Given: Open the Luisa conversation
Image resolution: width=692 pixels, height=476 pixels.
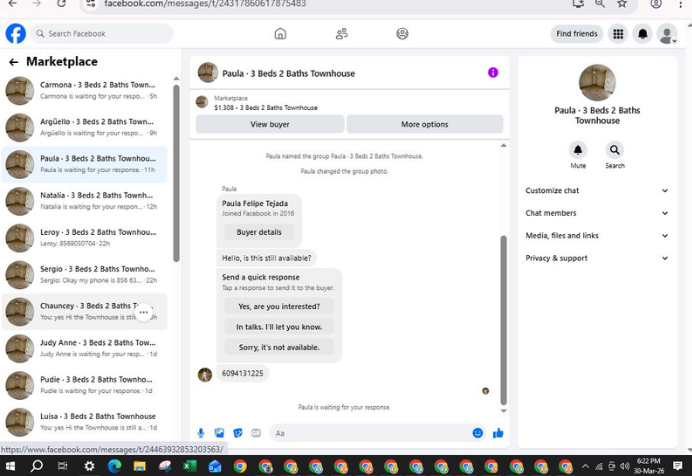Looking at the screenshot, I should pyautogui.click(x=84, y=422).
